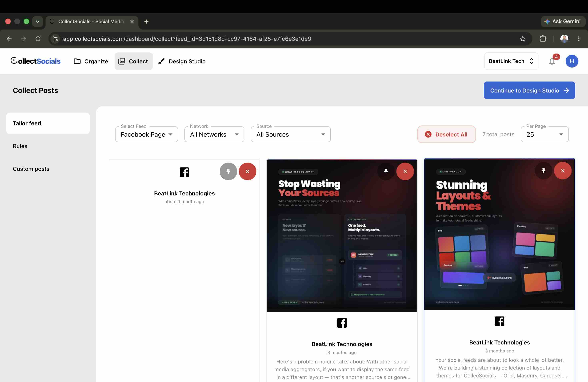Click Facebook icon on the image-less post card
Viewport: 588px width, 382px height.
184,172
